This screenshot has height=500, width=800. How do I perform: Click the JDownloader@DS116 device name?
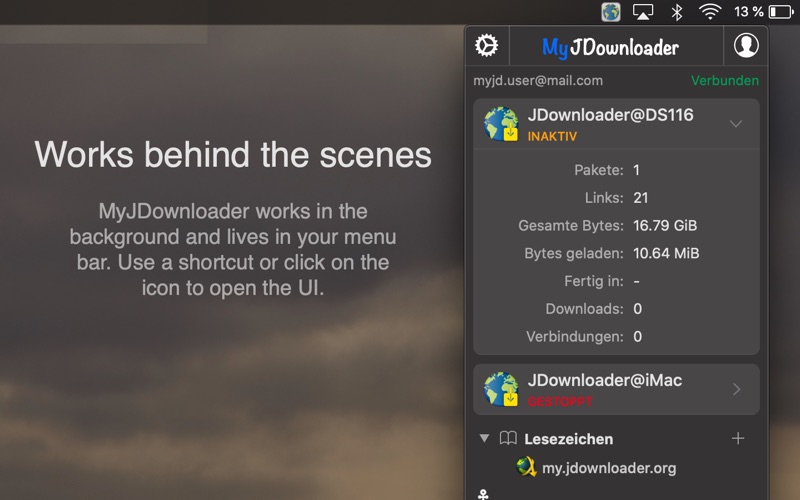(x=610, y=115)
